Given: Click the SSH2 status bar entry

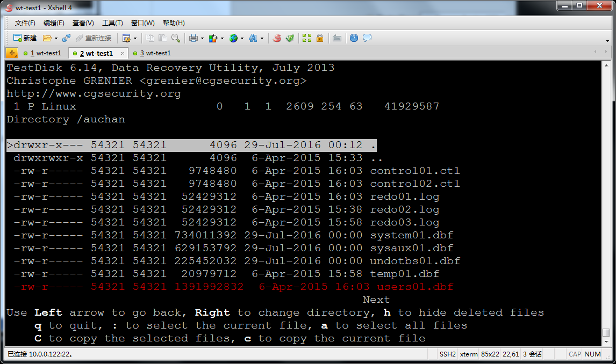Looking at the screenshot, I should coord(447,354).
